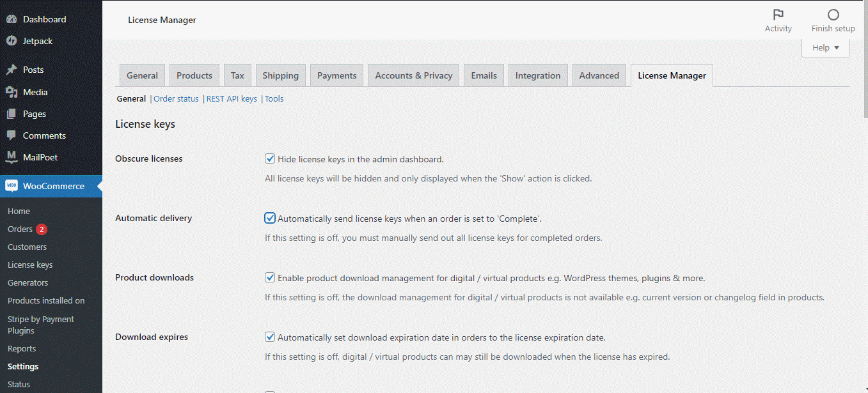Open the Activity flag icon
This screenshot has width=868, height=393.
778,15
